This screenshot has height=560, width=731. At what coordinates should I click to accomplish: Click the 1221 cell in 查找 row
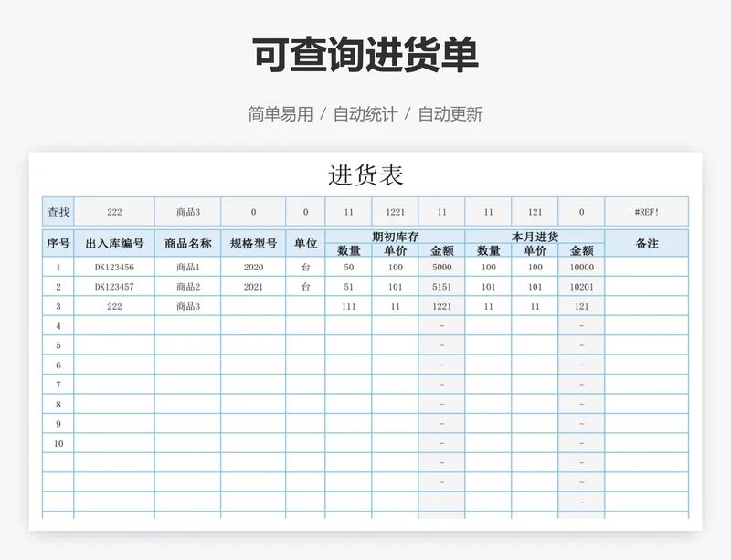click(395, 212)
